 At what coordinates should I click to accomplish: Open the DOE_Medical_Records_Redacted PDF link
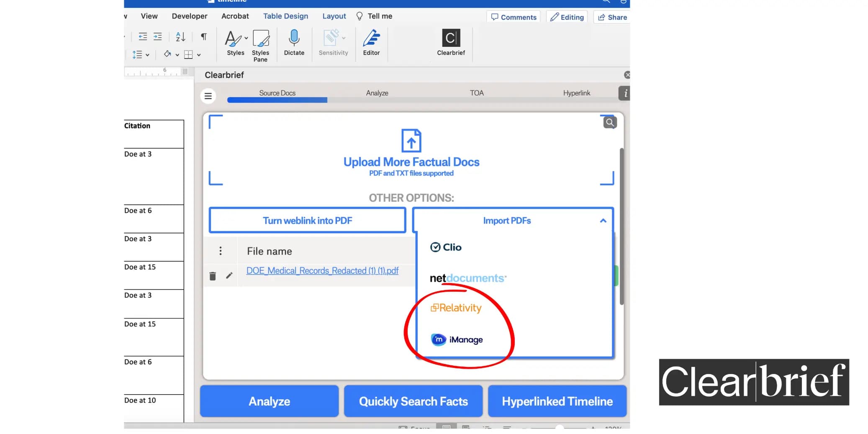(322, 270)
